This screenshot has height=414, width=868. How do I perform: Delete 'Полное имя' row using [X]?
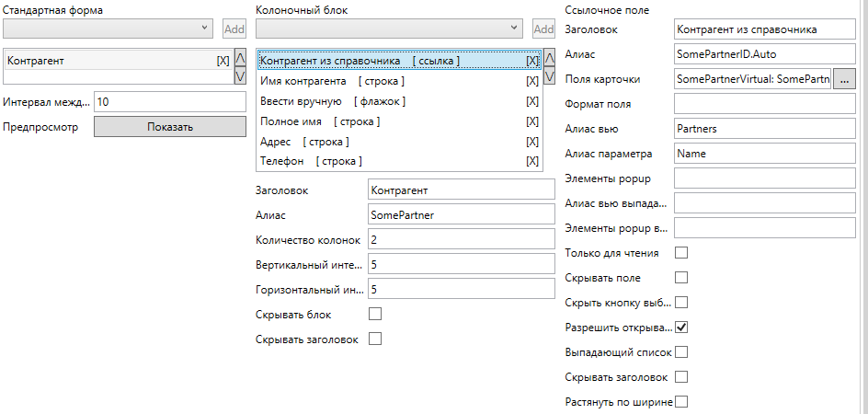(x=532, y=121)
